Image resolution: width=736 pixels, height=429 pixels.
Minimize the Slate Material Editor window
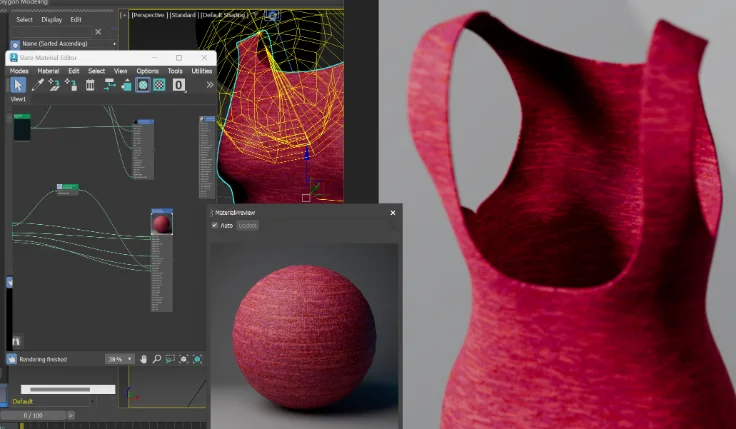[x=154, y=58]
